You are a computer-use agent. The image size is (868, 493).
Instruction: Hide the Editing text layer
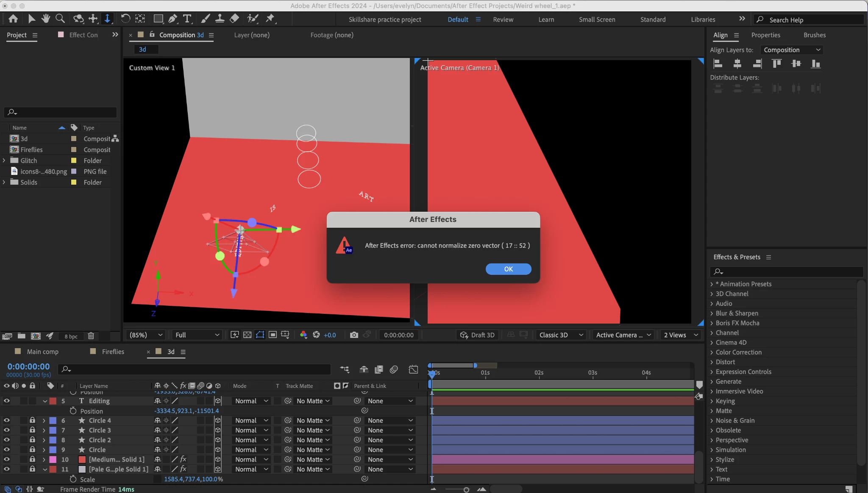pos(6,401)
